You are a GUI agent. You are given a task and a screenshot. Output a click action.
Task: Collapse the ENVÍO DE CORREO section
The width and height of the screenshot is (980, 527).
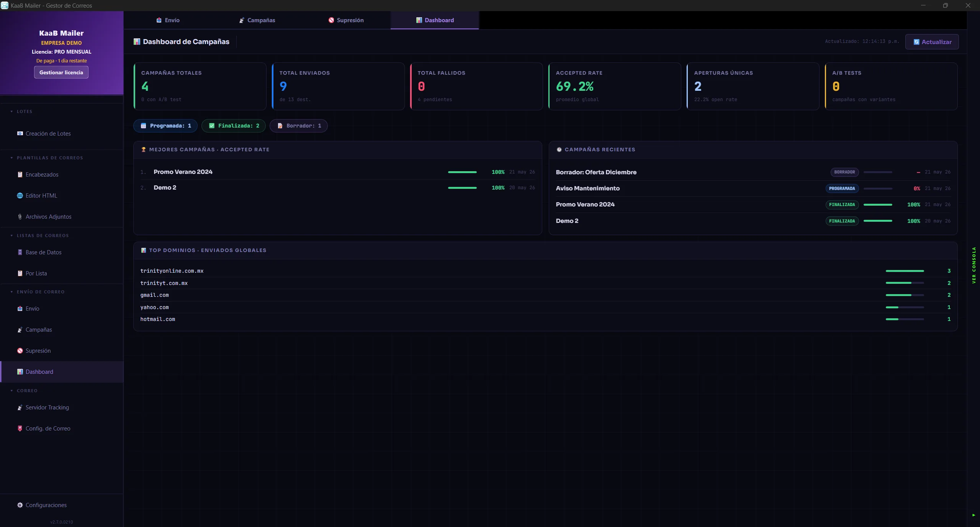(x=38, y=292)
